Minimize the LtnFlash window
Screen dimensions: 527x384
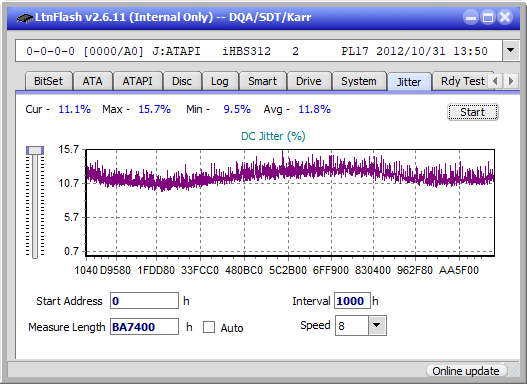[x=471, y=17]
